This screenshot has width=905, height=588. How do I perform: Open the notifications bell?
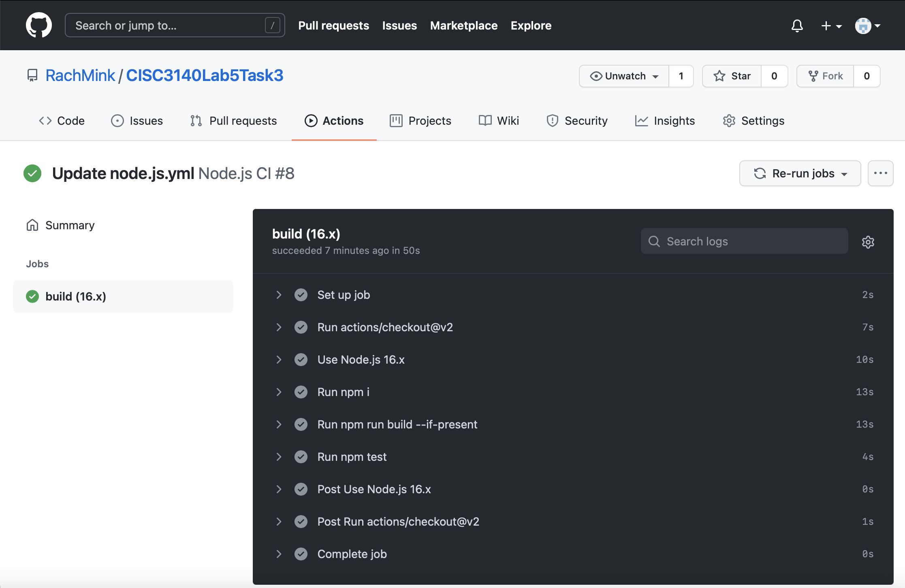pos(796,26)
